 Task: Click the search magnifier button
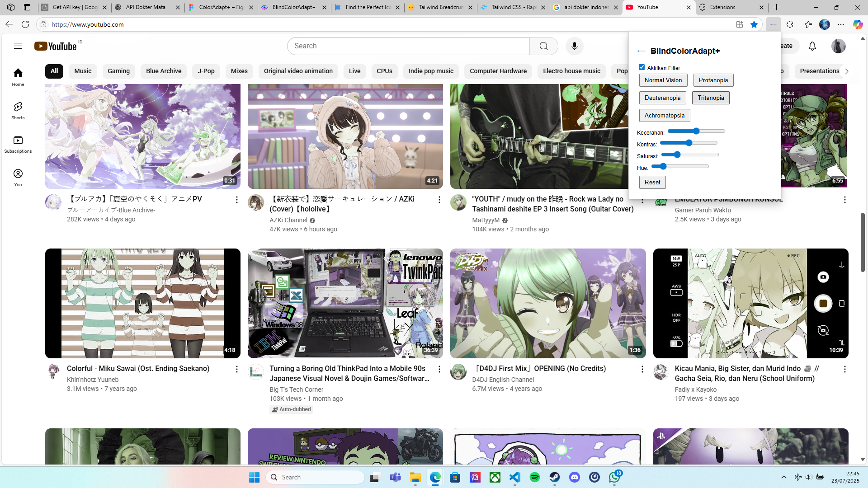pos(544,46)
